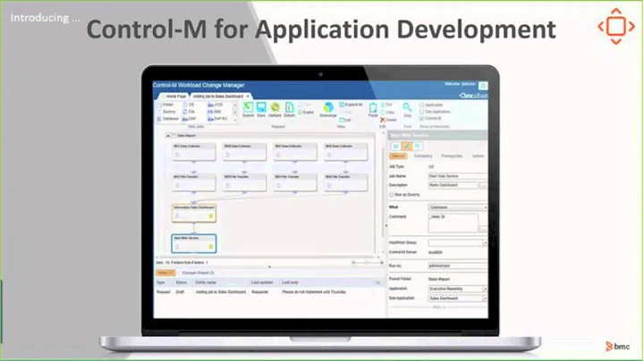Add new Folder job type
Screen dimensions: 644x361
coord(166,105)
